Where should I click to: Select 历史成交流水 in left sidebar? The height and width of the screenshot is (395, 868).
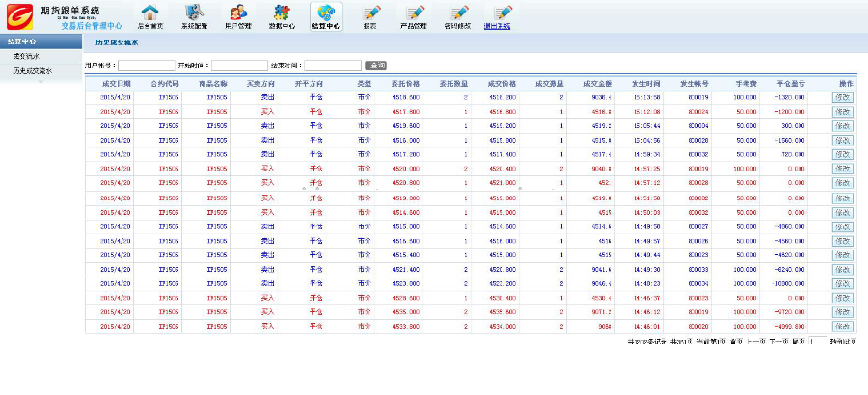(33, 71)
